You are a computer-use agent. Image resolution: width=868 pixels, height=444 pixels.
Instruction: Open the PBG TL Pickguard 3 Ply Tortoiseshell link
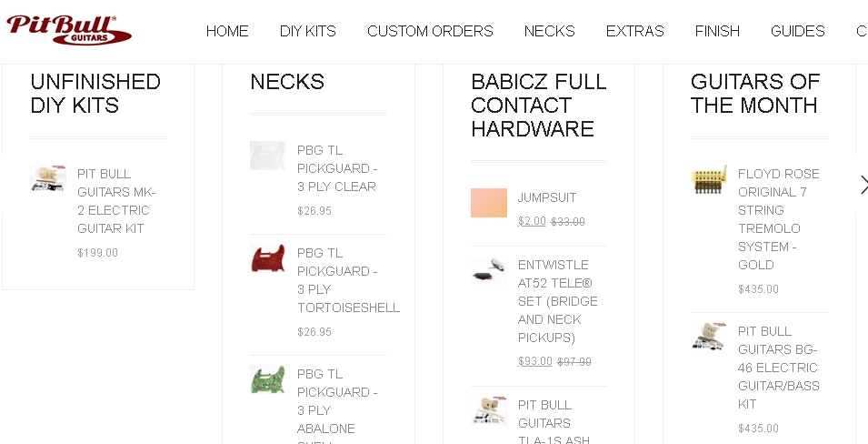(x=348, y=280)
